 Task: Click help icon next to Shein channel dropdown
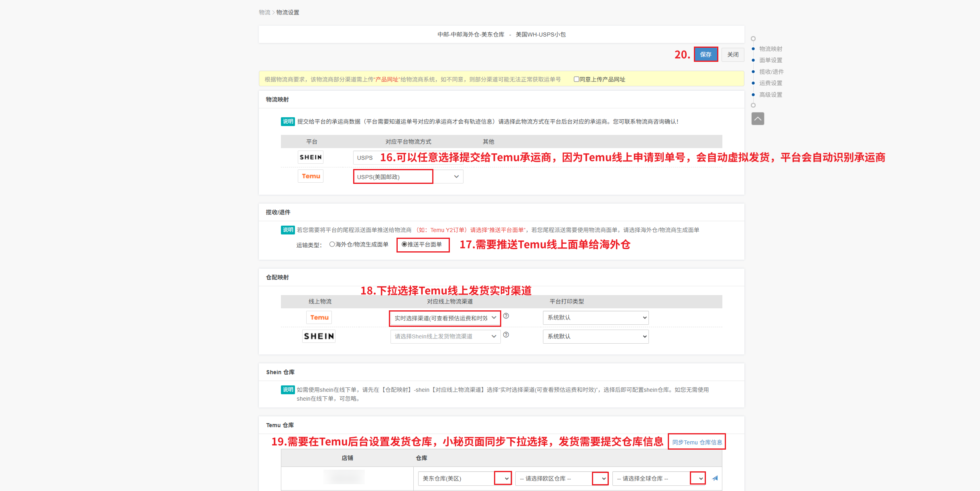coord(506,335)
